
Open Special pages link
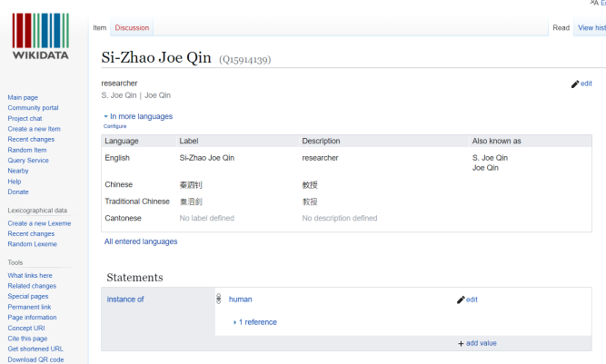click(x=28, y=296)
